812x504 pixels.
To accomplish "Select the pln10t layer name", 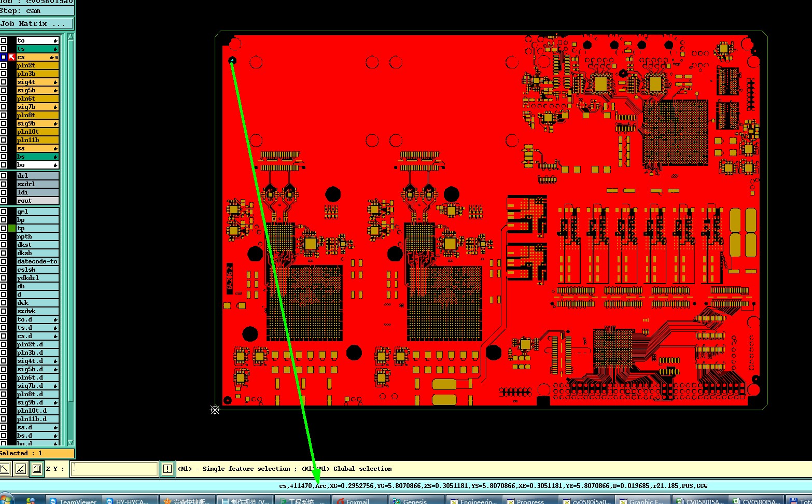I will point(37,132).
